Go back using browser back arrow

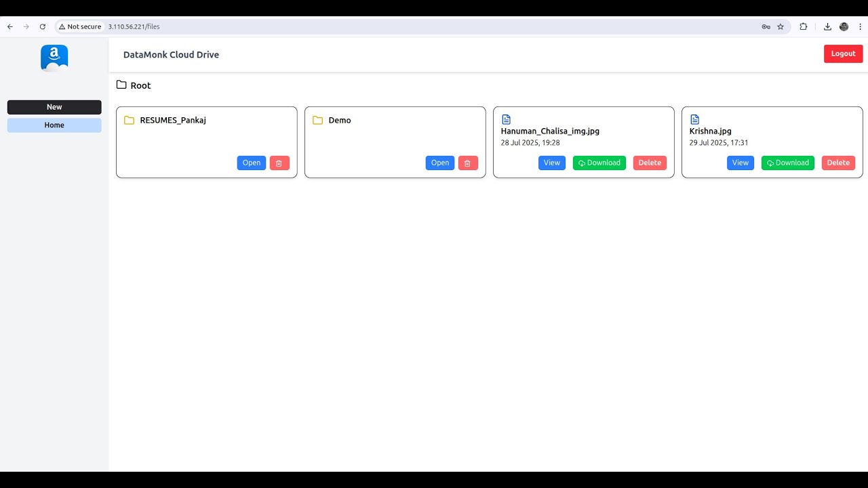pos(10,26)
